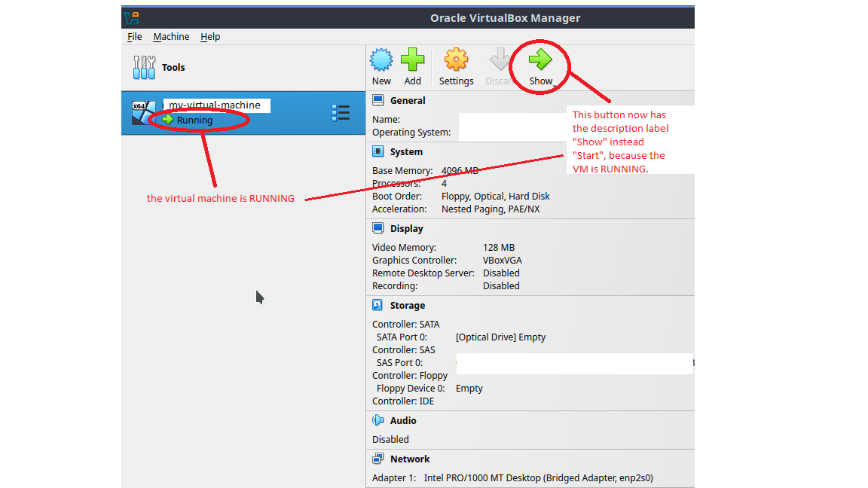Click the Processors label in System
The height and width of the screenshot is (488, 868).
(396, 184)
